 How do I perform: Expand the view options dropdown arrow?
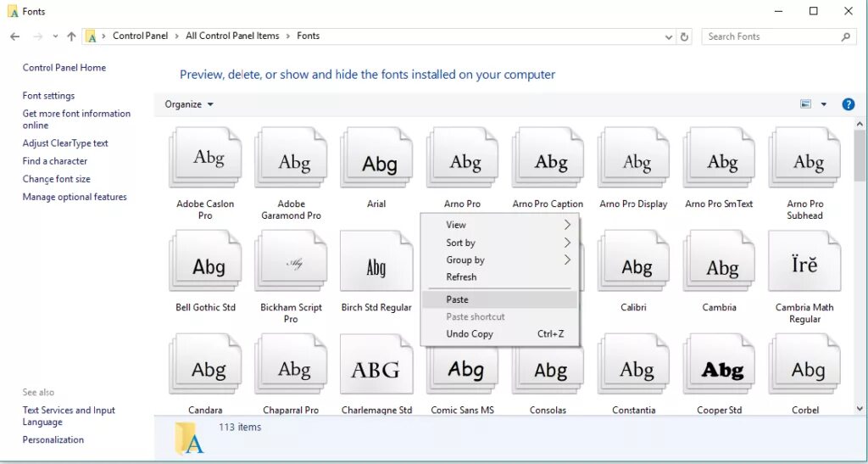click(823, 104)
